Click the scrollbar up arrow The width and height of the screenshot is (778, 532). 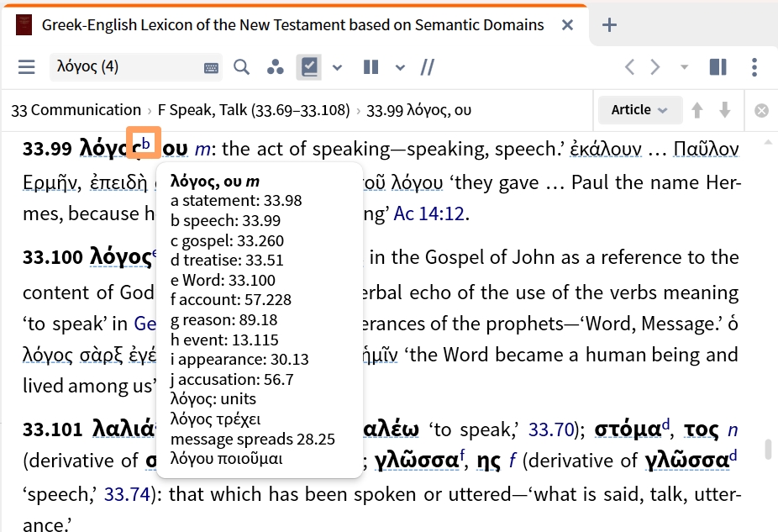pyautogui.click(x=768, y=142)
